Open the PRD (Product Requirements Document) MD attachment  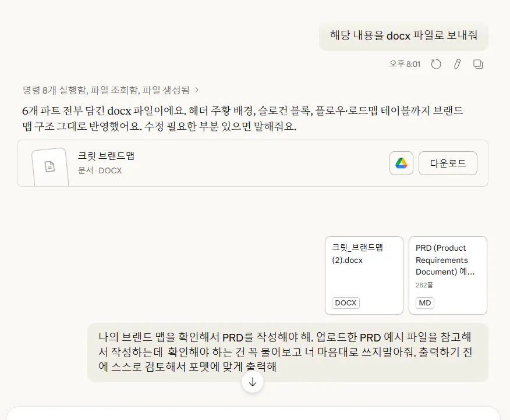click(448, 275)
